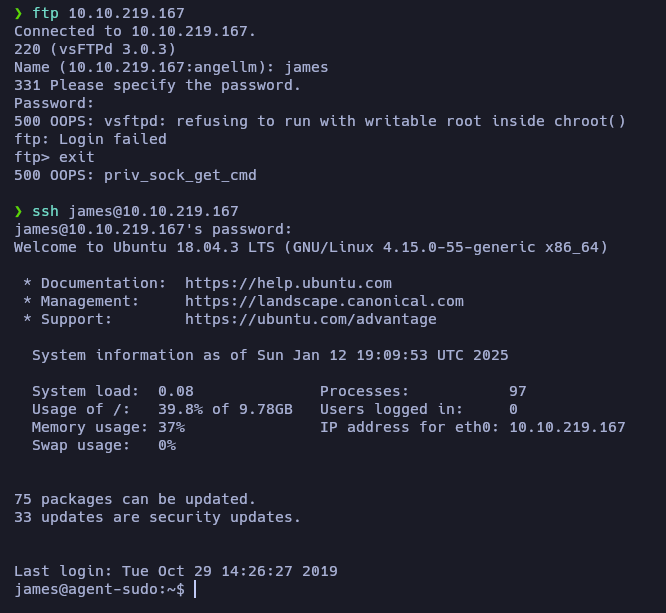
Task: Click the priv_sock_get_cmd error line
Action: [135, 175]
